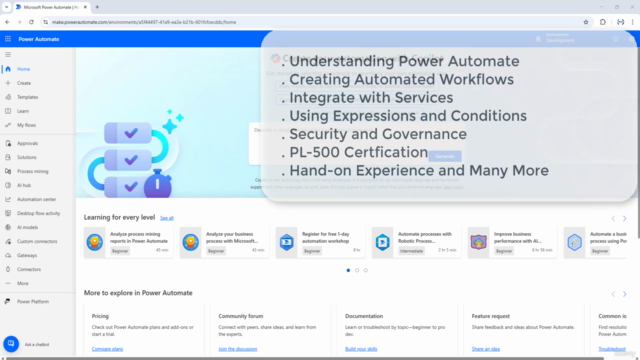Click the browser address bar URL
The width and height of the screenshot is (640, 360).
[x=144, y=22]
